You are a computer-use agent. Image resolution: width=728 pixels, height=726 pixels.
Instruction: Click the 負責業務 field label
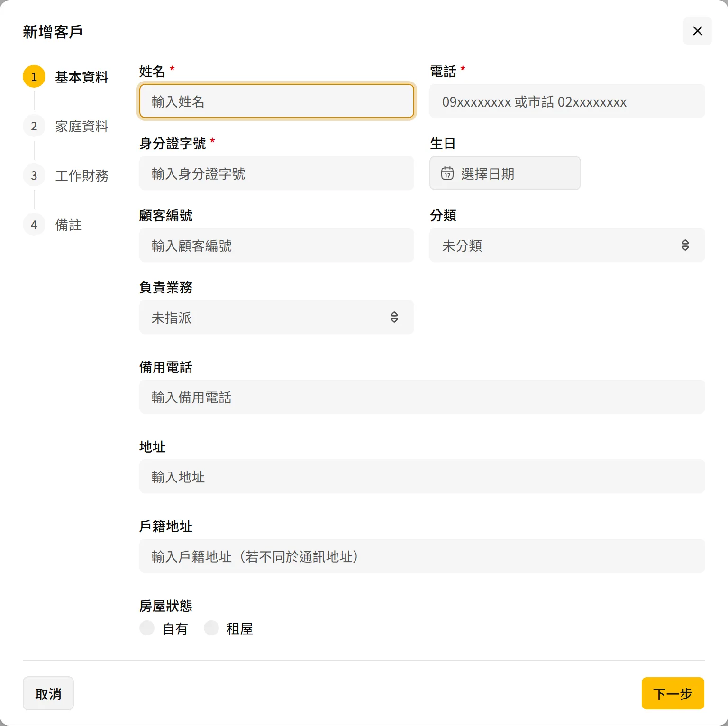pyautogui.click(x=166, y=287)
